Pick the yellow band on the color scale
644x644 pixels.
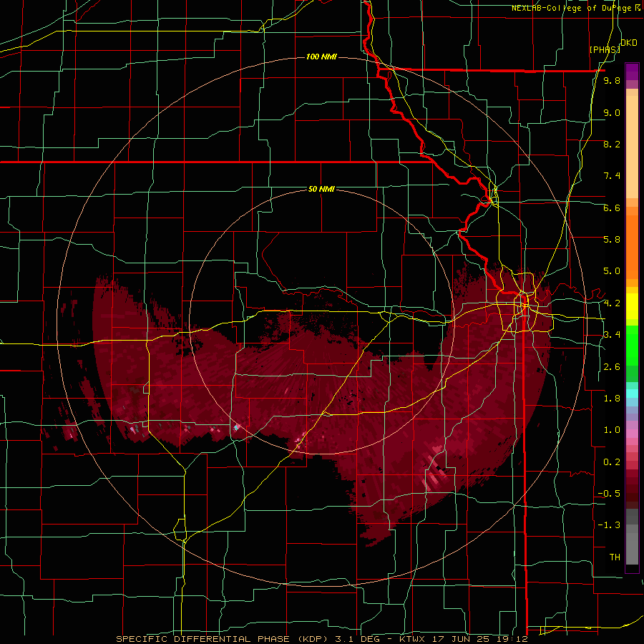point(632,306)
